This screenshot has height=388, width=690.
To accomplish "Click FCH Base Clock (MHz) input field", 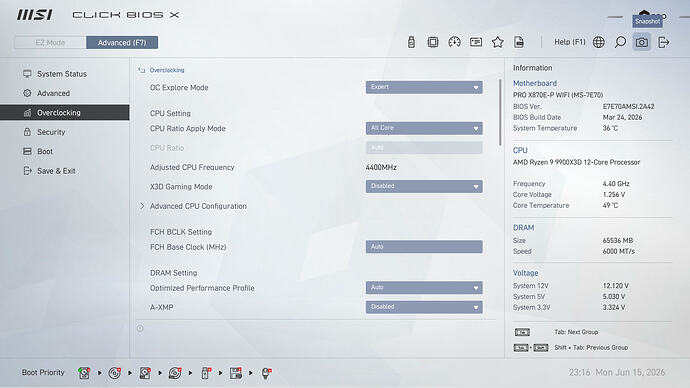I will point(424,247).
